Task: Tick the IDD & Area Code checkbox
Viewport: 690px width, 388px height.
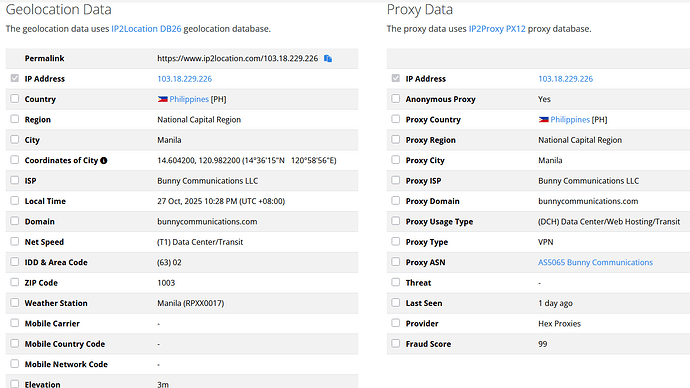Action: (x=15, y=262)
